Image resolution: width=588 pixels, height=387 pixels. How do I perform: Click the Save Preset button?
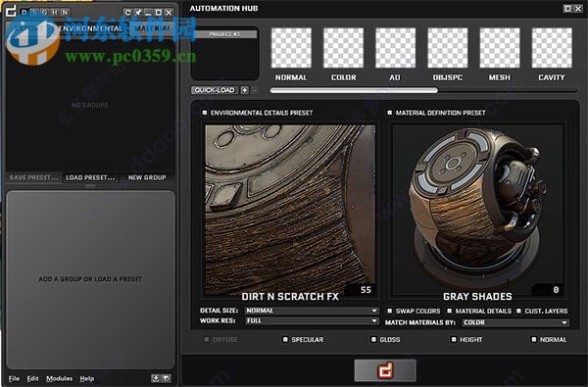(x=33, y=177)
